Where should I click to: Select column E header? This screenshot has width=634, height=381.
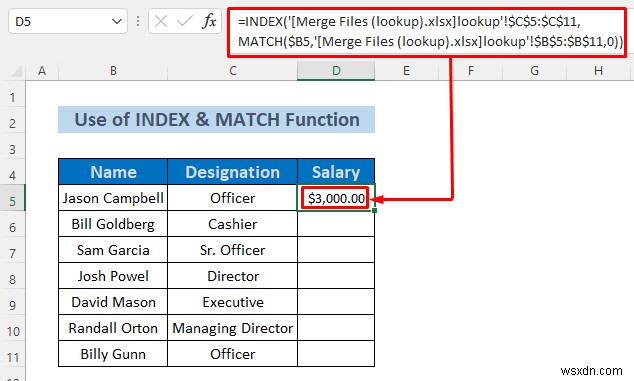point(406,71)
